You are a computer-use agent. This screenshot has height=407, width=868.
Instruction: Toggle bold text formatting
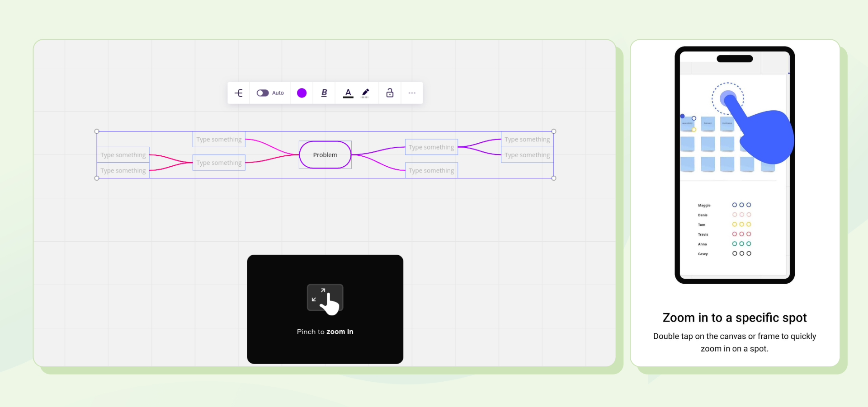324,93
